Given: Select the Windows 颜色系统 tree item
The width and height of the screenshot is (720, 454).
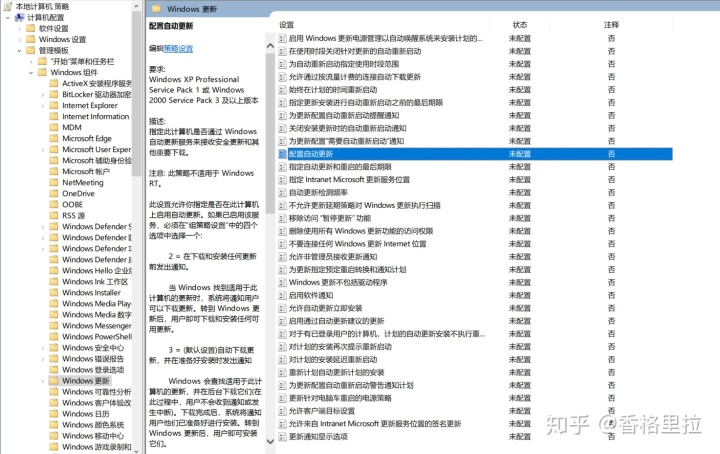Looking at the screenshot, I should coord(93,425).
